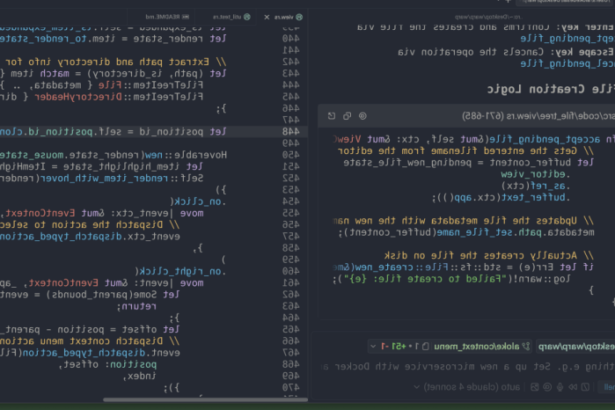Screen dimensions: 615x410
Task: Click the microphone voice input icon
Action: (560, 387)
